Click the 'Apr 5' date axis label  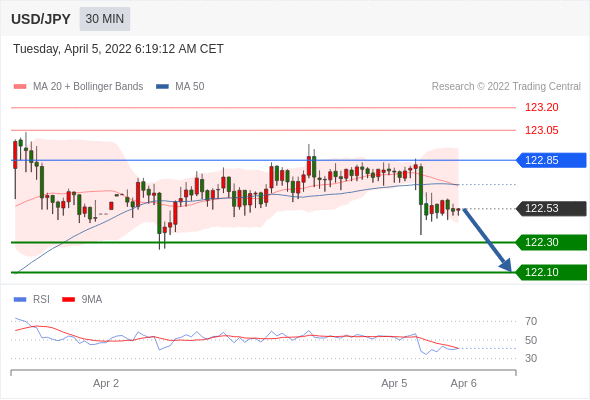394,383
